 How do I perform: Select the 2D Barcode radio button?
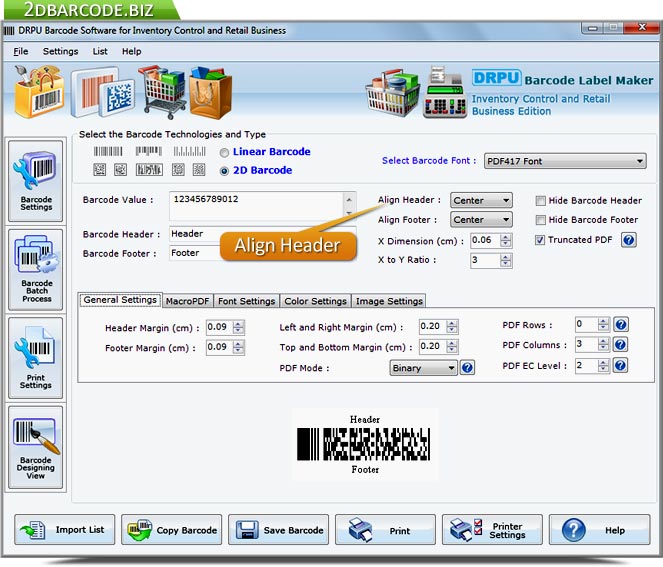[x=225, y=171]
